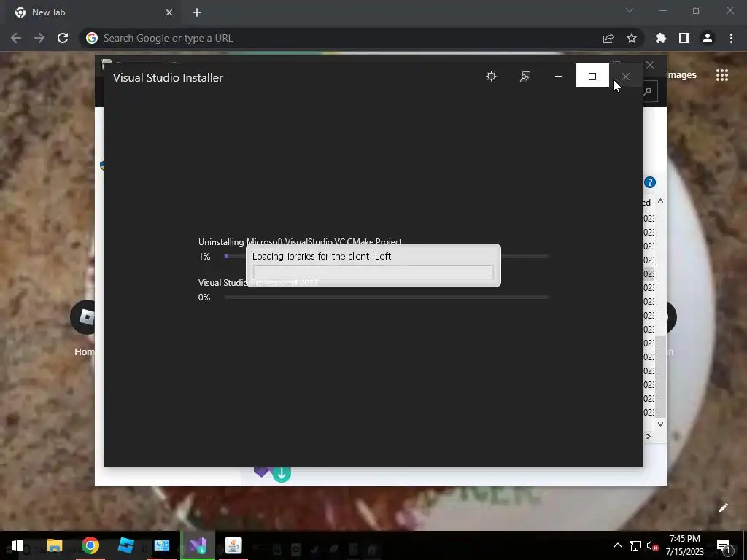Open the muted volume tray icon
747x560 pixels.
pyautogui.click(x=653, y=545)
